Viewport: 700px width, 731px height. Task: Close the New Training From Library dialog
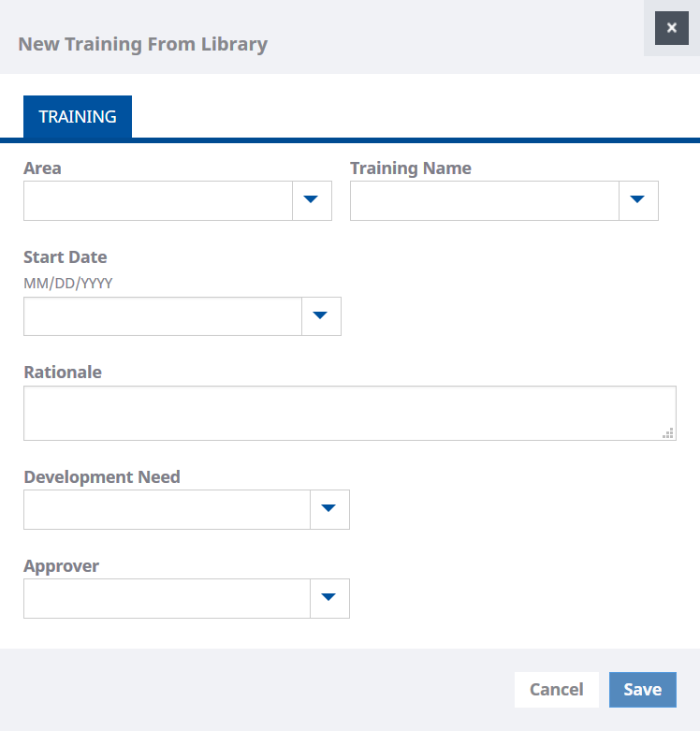671,28
